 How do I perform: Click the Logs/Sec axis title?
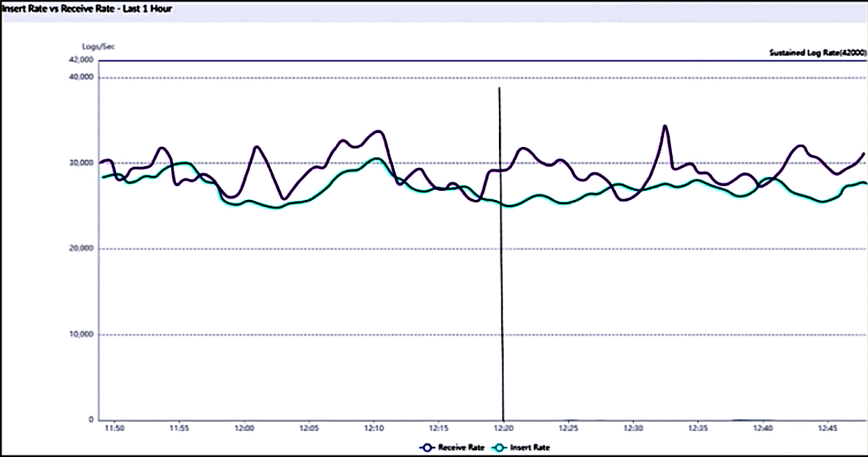[98, 46]
